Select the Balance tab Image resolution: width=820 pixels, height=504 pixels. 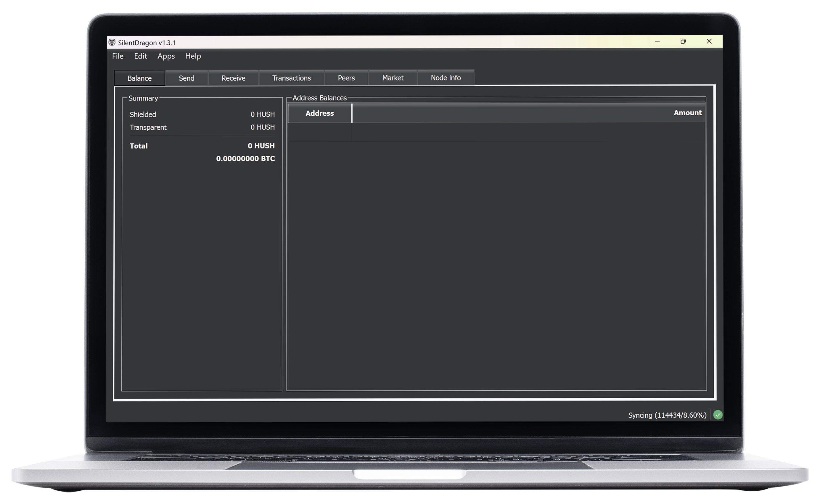tap(139, 78)
